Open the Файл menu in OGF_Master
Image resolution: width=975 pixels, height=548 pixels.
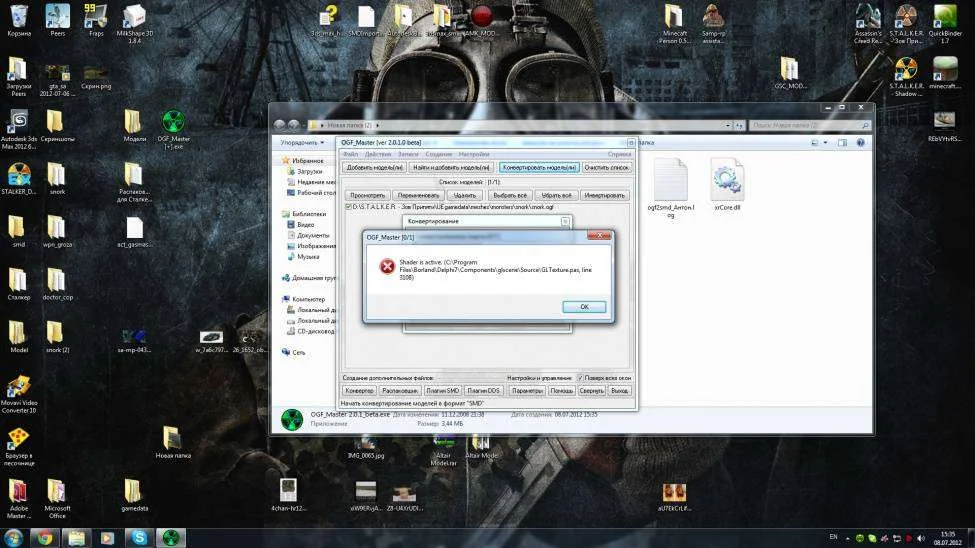(x=351, y=154)
